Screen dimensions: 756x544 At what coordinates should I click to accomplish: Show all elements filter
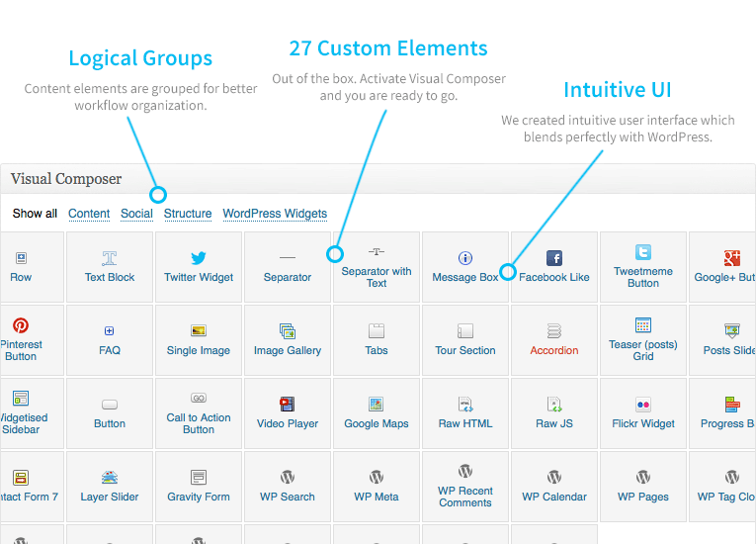click(x=35, y=214)
